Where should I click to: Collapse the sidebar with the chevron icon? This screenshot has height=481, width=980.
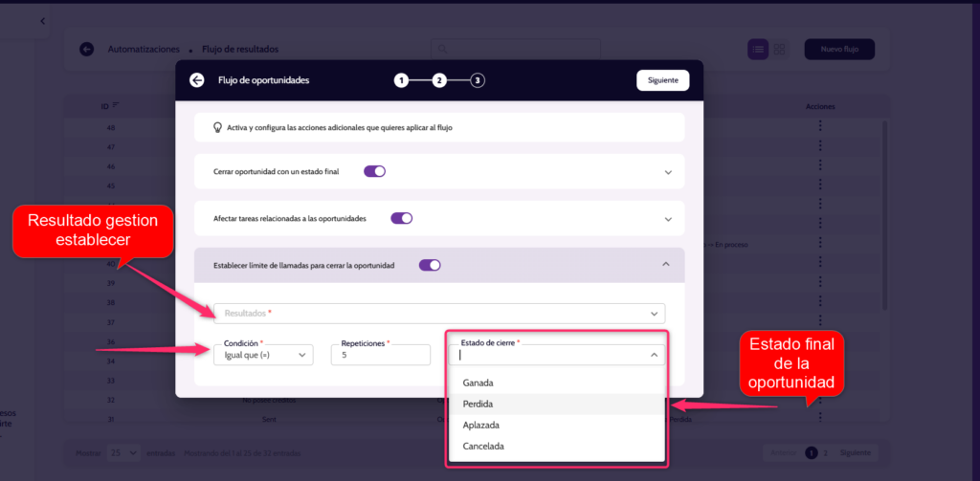[x=42, y=21]
